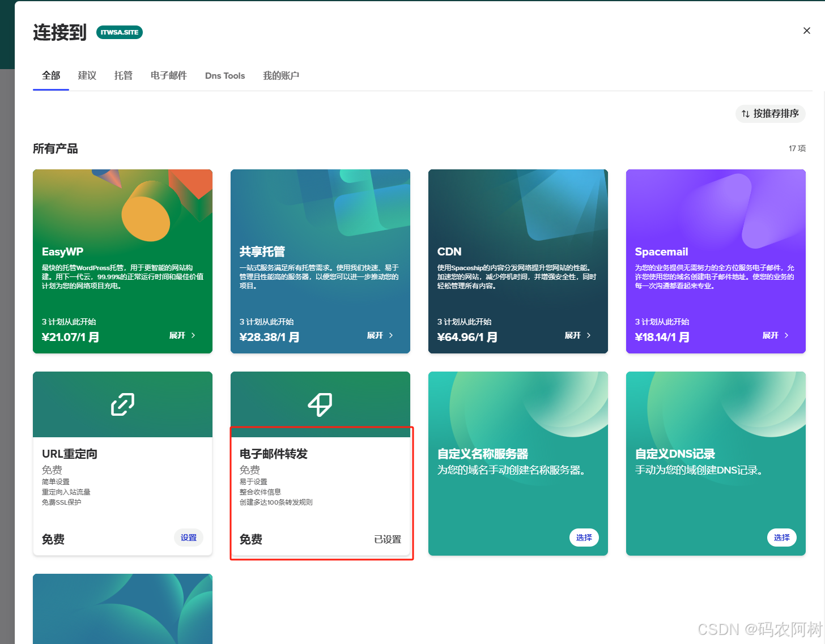Image resolution: width=825 pixels, height=644 pixels.
Task: Click the ITWSA.SITE domain badge
Action: [120, 32]
